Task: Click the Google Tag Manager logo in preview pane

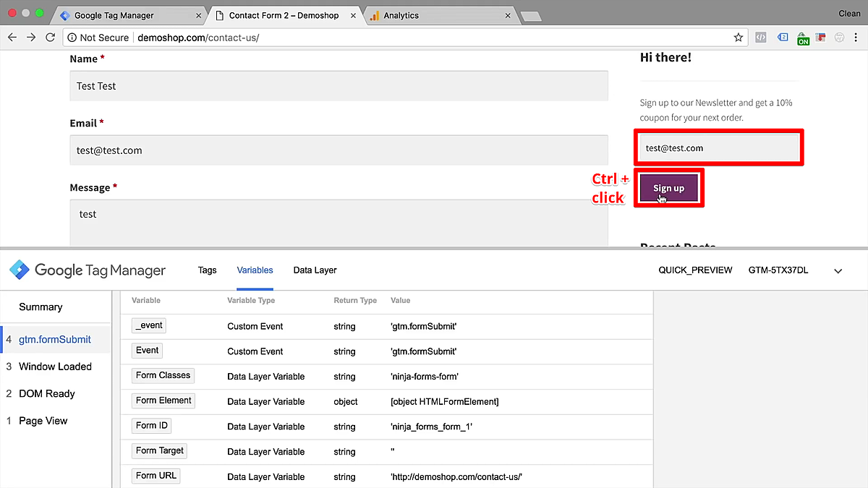Action: tap(88, 270)
